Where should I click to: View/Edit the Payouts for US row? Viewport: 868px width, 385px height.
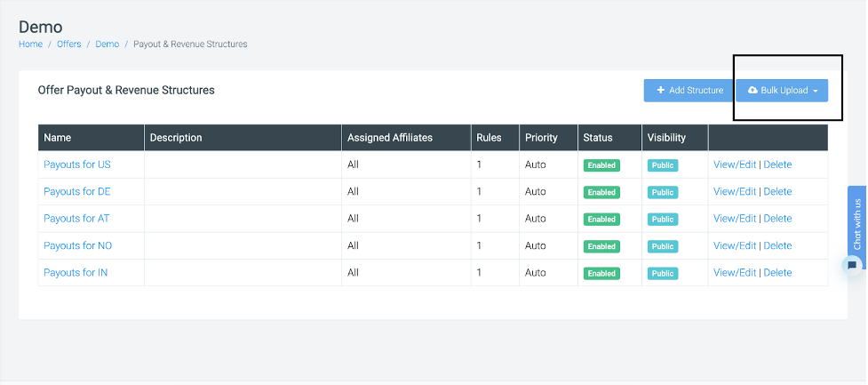pos(734,164)
